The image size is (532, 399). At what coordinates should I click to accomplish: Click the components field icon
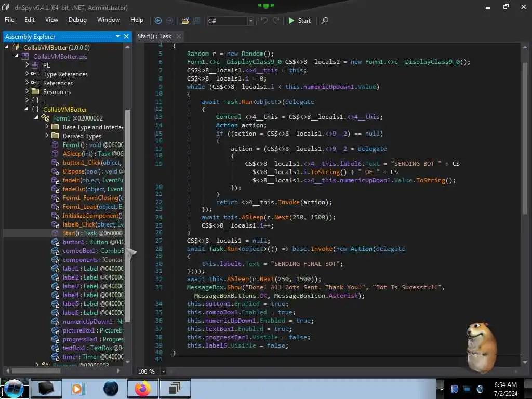point(55,260)
